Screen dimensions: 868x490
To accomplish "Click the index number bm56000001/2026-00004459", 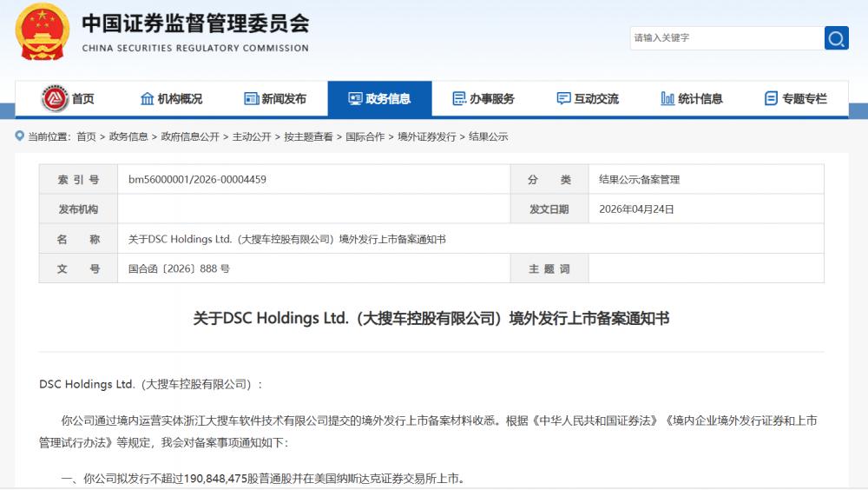I will [197, 180].
